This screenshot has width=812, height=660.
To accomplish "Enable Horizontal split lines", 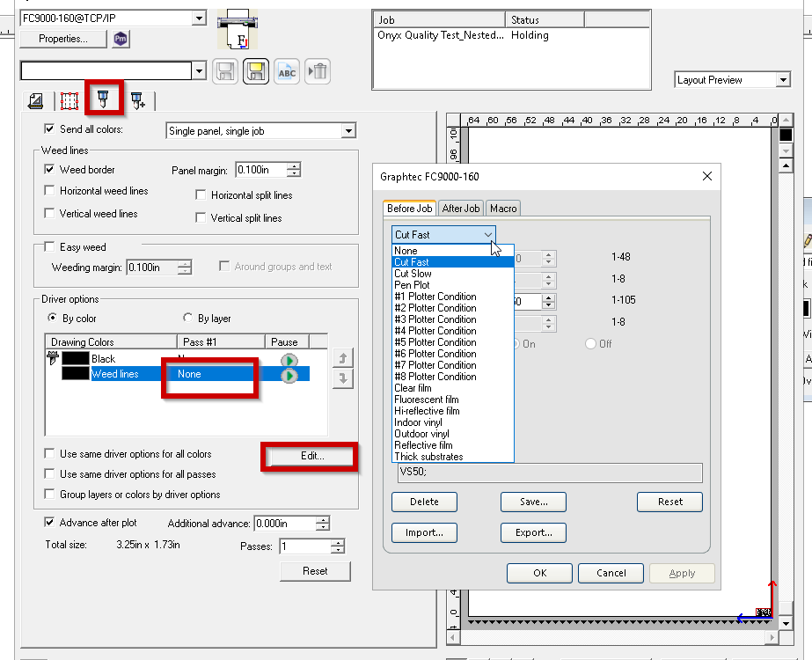I will pyautogui.click(x=201, y=194).
